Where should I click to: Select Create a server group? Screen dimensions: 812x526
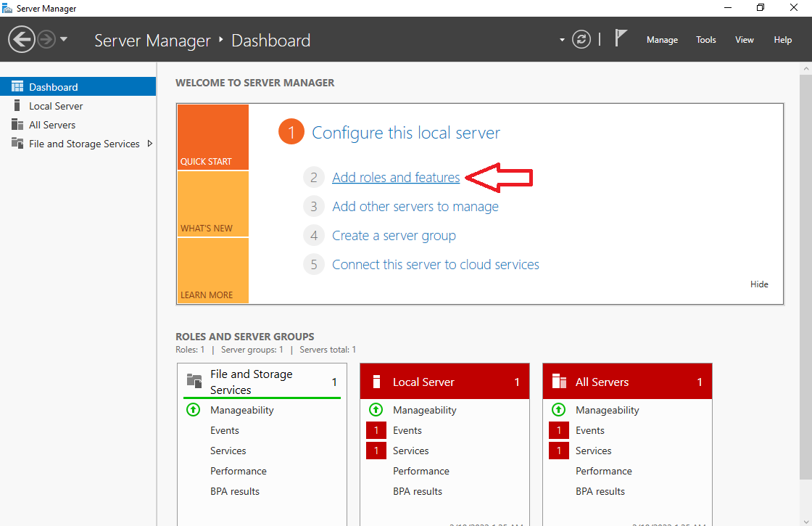tap(394, 235)
